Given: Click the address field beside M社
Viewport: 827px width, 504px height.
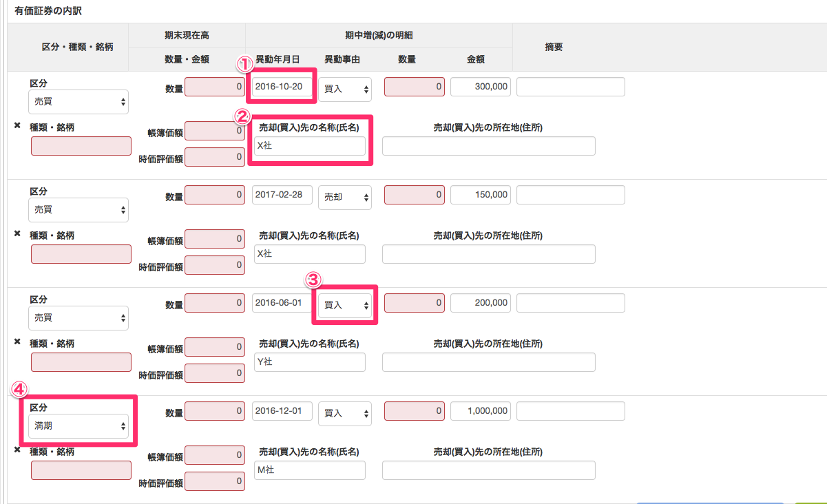Looking at the screenshot, I should pyautogui.click(x=489, y=470).
